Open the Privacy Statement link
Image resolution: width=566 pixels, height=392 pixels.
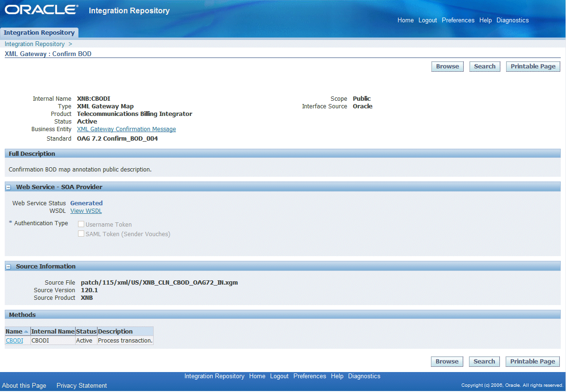82,385
